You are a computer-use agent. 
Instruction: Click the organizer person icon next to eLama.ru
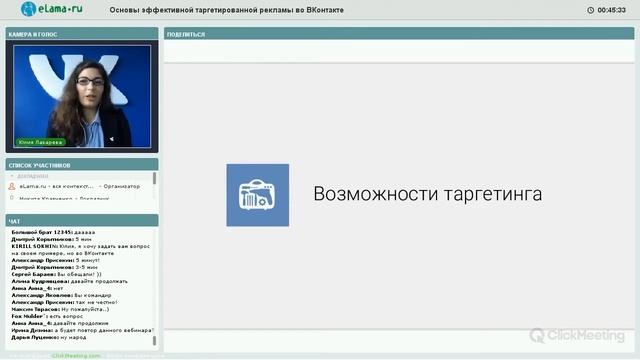pos(12,186)
